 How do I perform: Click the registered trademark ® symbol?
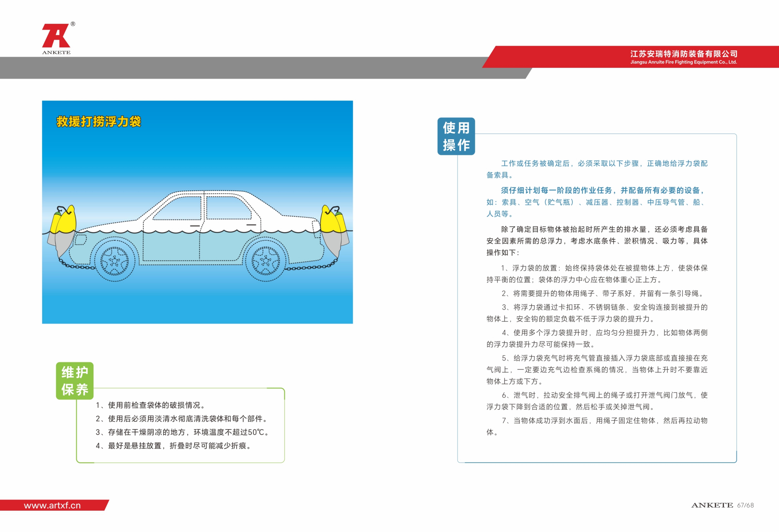(73, 24)
